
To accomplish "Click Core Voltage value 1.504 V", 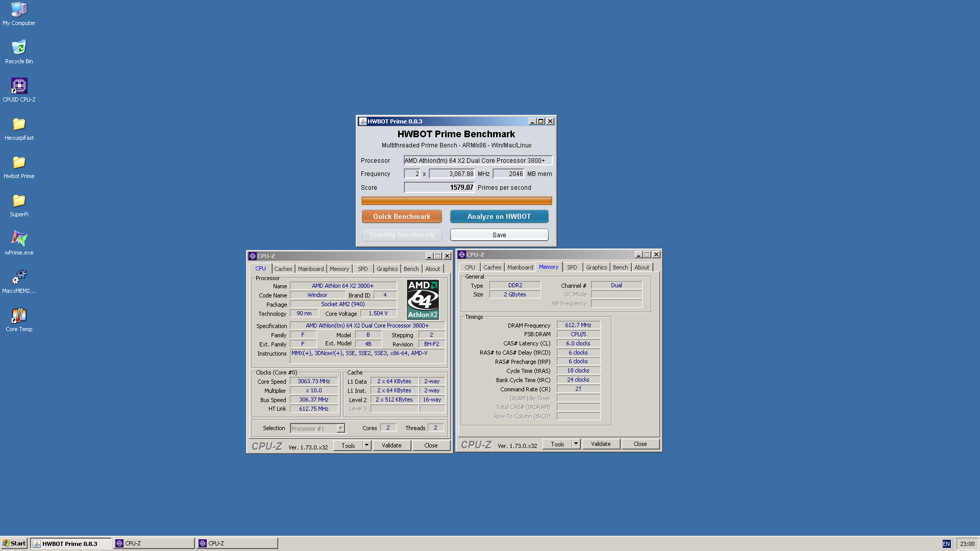I will click(378, 313).
